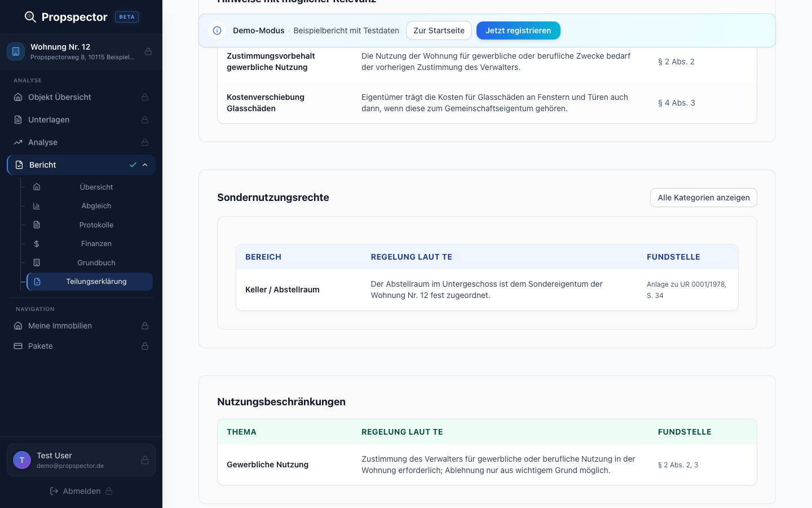Screen dimensions: 812x508
Task: Click Alle Kategorien anzeigen button
Action: 704,198
